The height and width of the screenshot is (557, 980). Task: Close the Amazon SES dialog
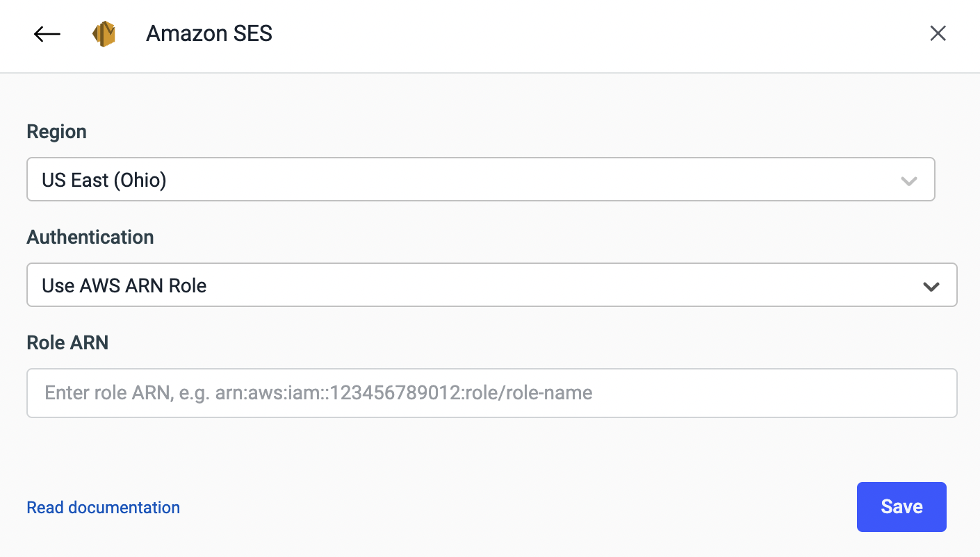[x=938, y=33]
